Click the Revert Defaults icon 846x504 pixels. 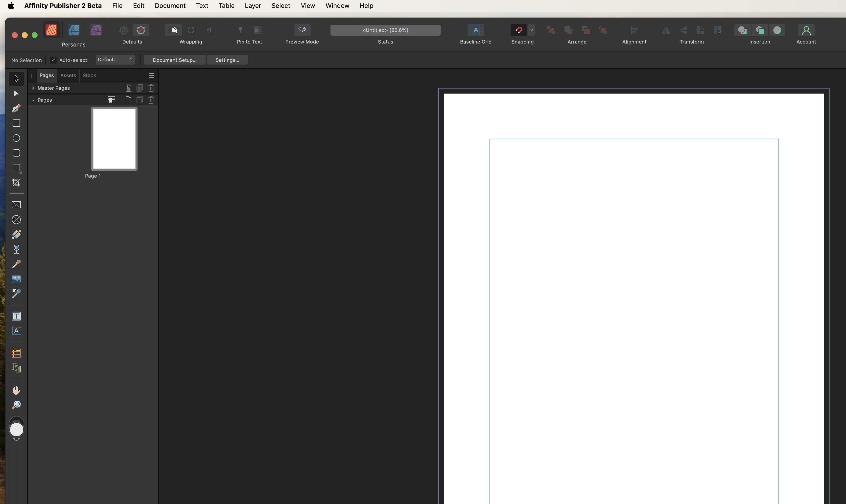(x=141, y=30)
